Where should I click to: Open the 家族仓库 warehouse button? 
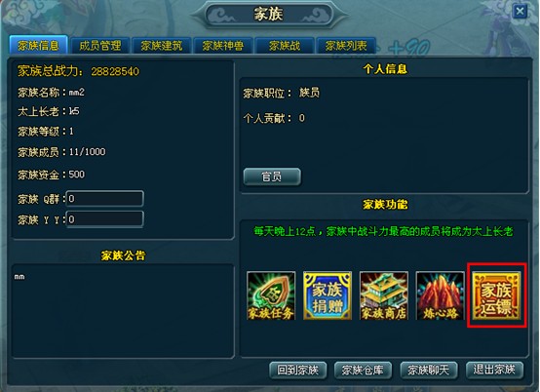click(x=363, y=371)
